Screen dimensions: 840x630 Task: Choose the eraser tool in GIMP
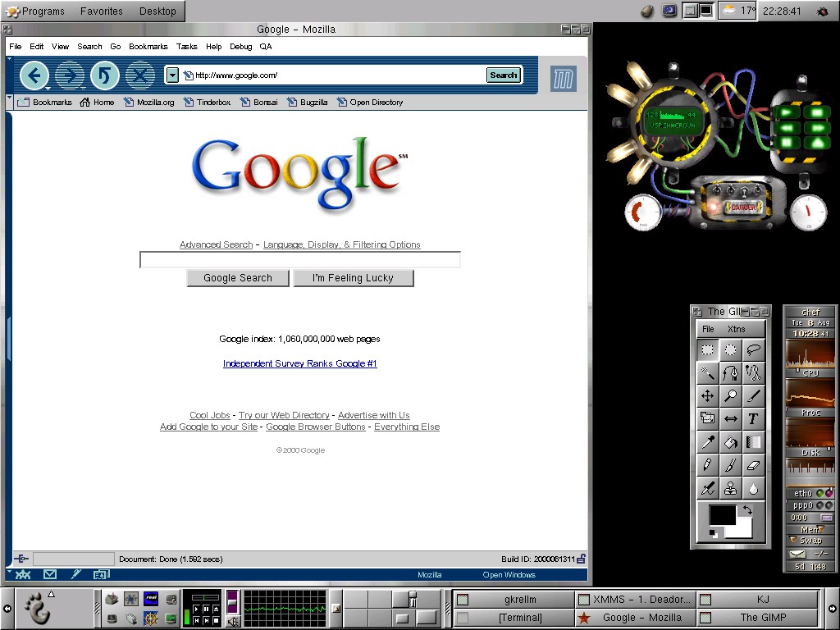click(754, 466)
